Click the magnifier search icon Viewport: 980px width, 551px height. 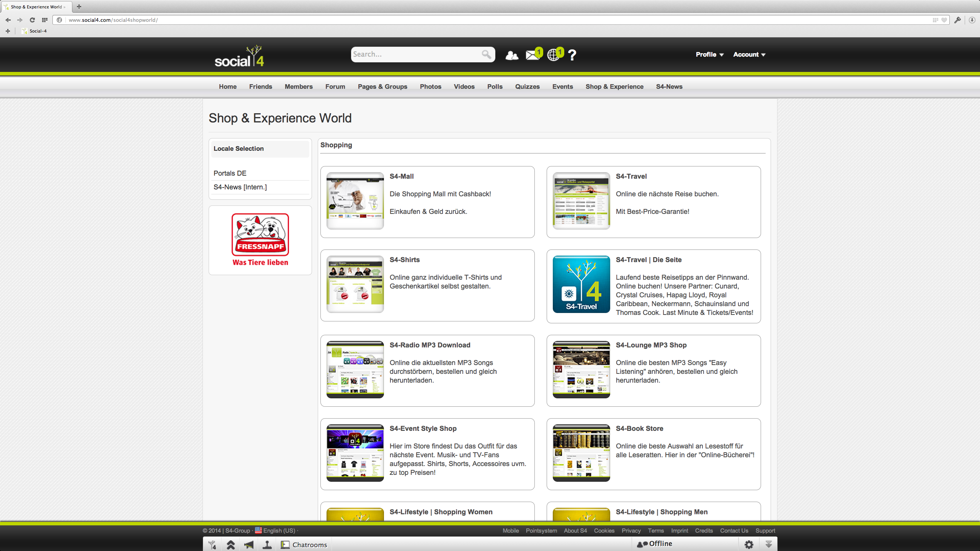486,54
